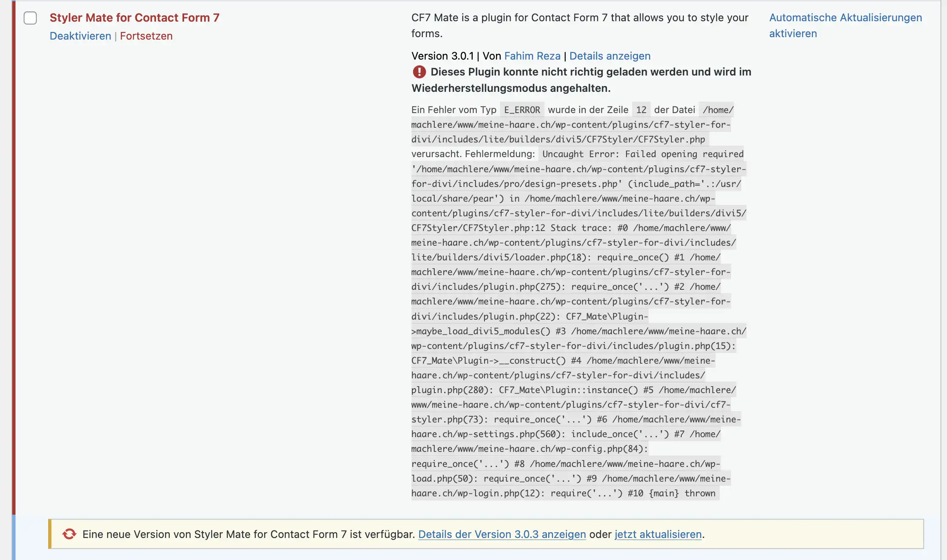Open Details anzeigen next to the author
Image resolution: width=947 pixels, height=560 pixels.
[x=610, y=56]
